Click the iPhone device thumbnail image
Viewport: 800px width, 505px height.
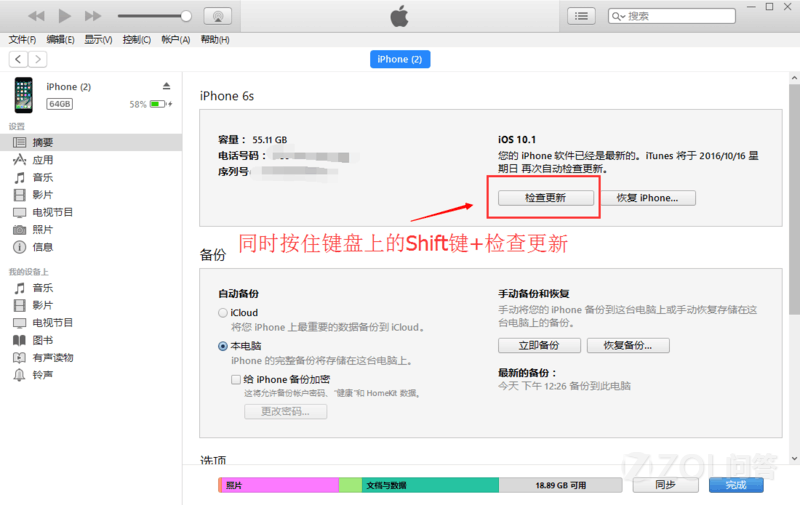[x=23, y=95]
